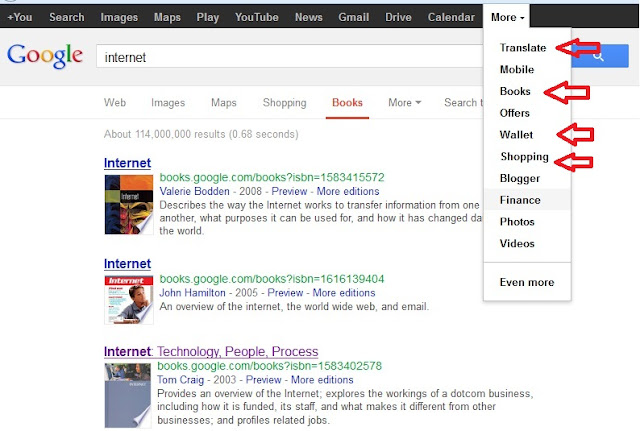640x431 pixels.
Task: Open the second Internet book result title
Action: [x=127, y=264]
